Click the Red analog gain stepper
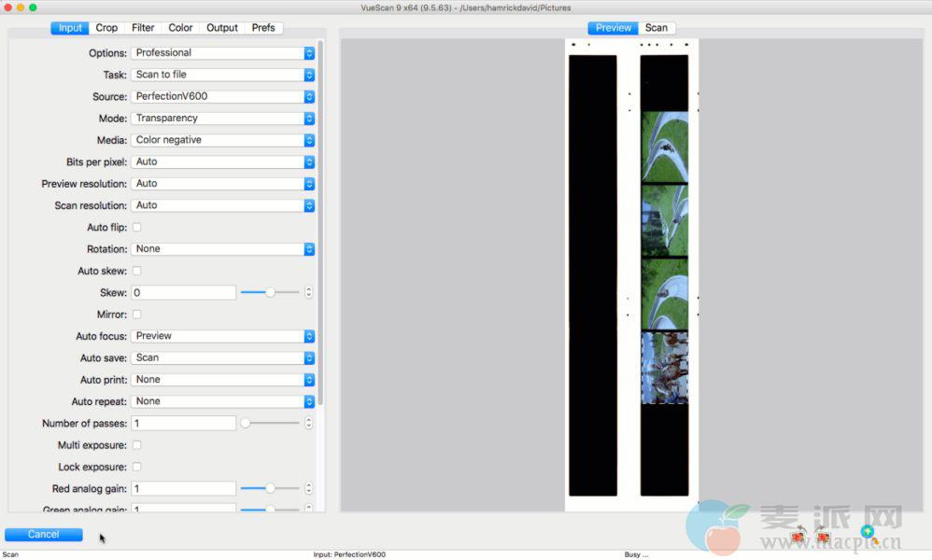The image size is (932, 560). tap(309, 488)
